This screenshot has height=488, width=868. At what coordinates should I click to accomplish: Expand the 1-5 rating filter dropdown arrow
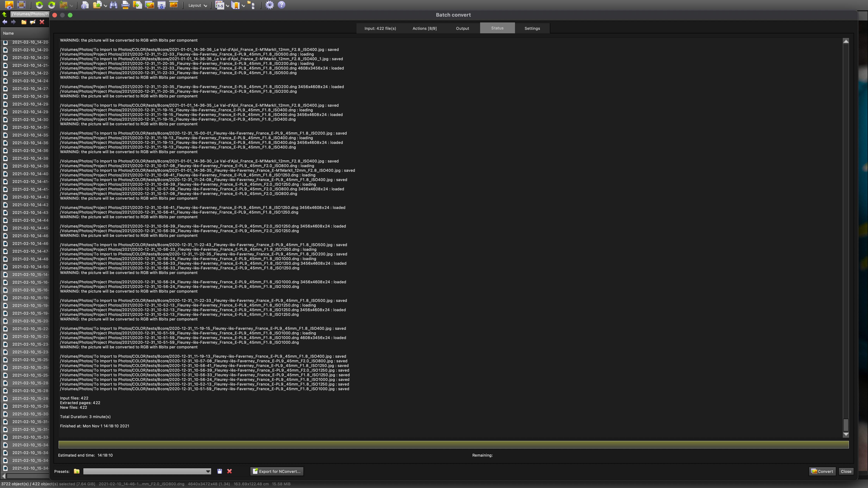tap(227, 6)
